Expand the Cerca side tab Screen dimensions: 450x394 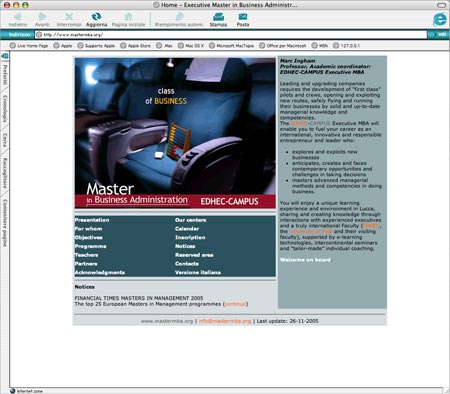point(5,140)
